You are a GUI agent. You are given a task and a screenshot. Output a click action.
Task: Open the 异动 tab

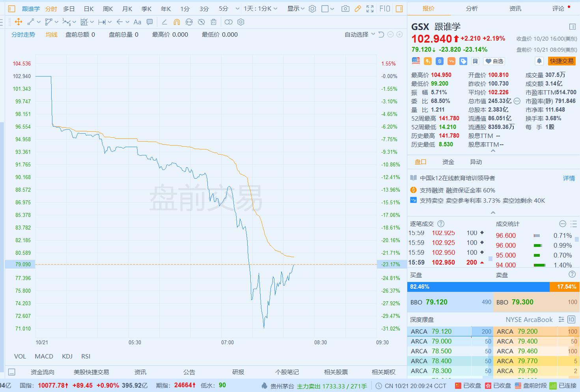[476, 162]
